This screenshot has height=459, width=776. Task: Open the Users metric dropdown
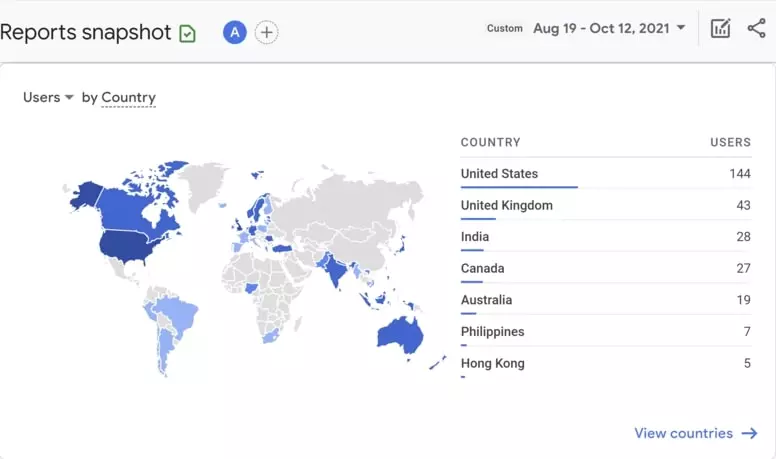[48, 97]
